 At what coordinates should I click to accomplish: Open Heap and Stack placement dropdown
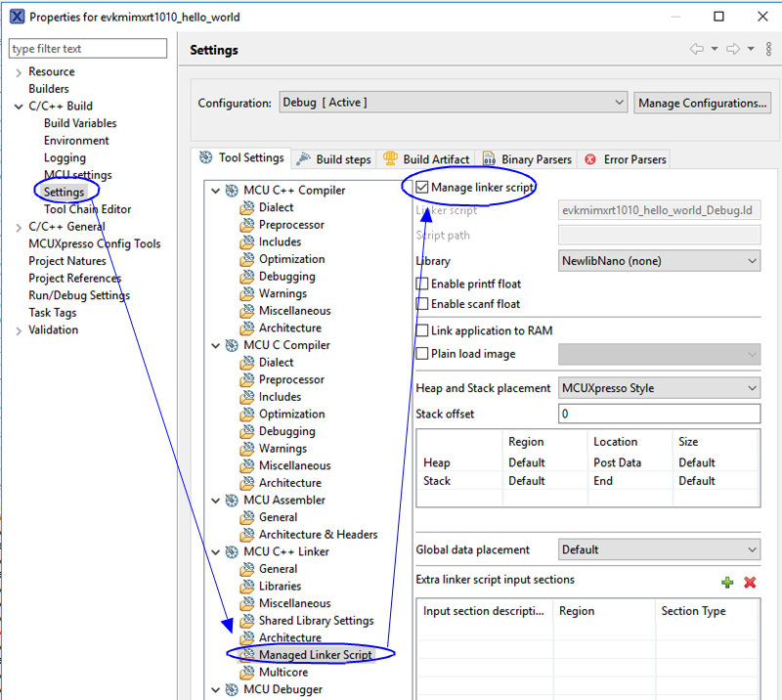coord(659,388)
